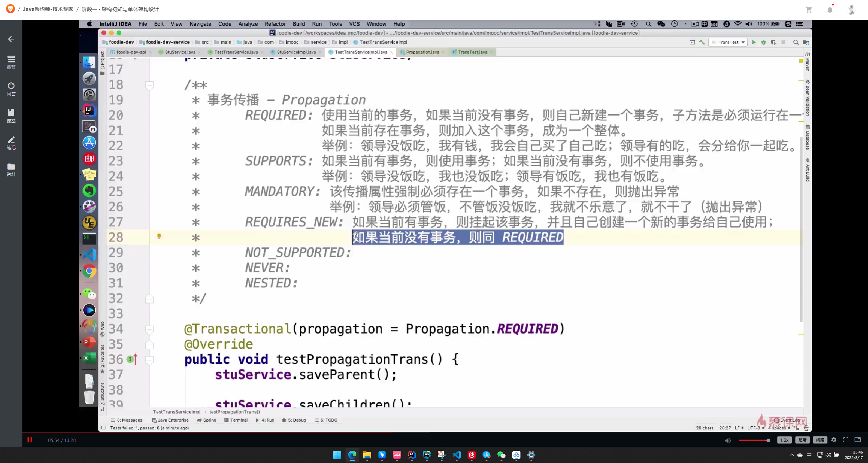Click the service folder in the breadcrumb path
The width and height of the screenshot is (868, 463).
(318, 42)
